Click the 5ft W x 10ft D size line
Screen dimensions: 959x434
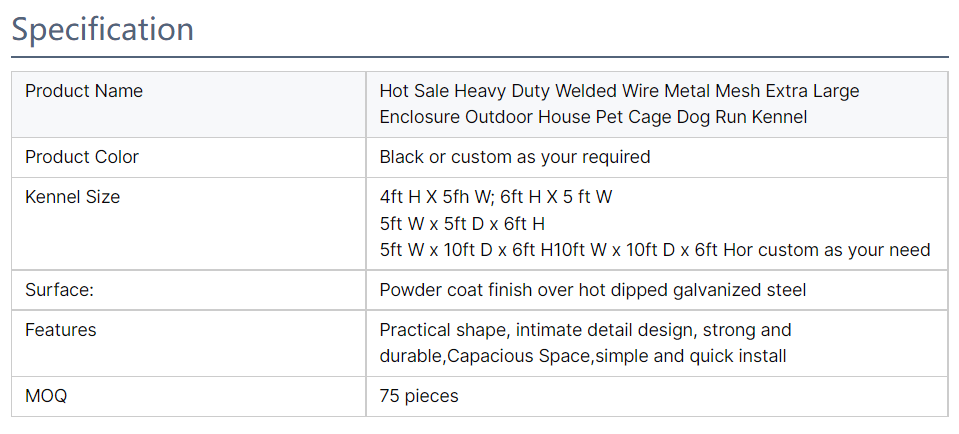point(654,250)
